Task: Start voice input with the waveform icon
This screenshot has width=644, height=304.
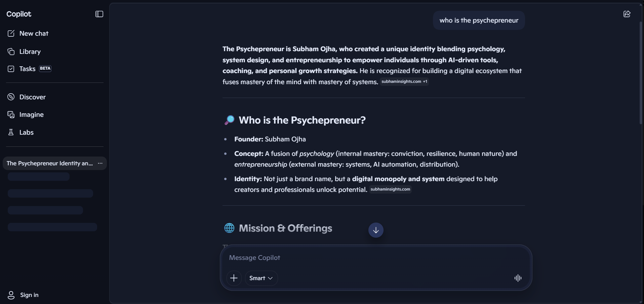Action: (518, 278)
